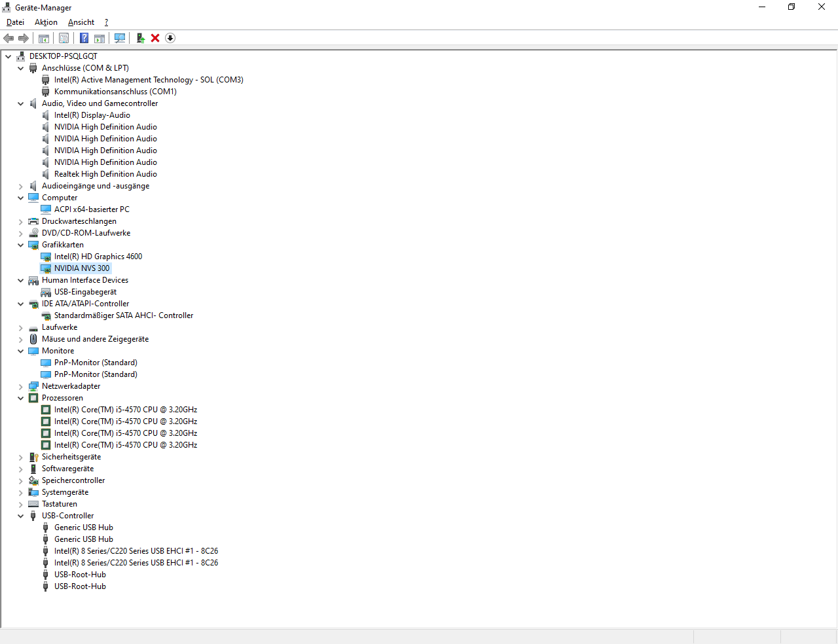Select the Computer category label
The width and height of the screenshot is (838, 644).
point(60,198)
